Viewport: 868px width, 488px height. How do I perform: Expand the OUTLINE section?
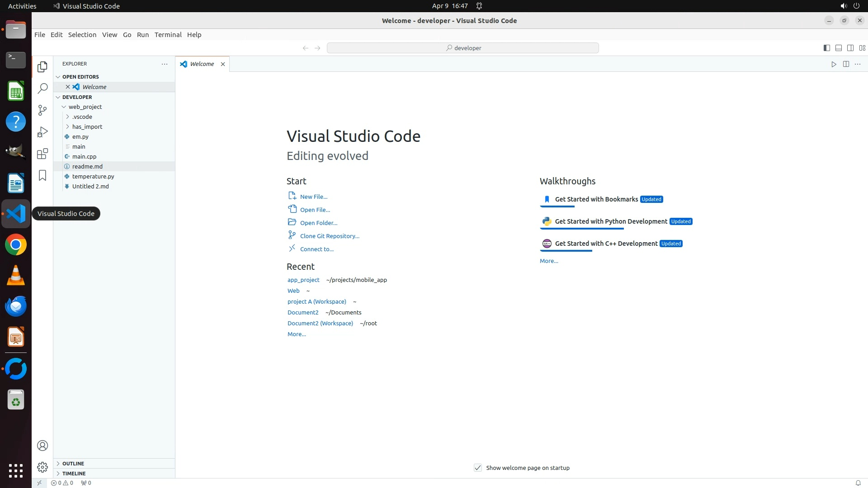pyautogui.click(x=73, y=464)
